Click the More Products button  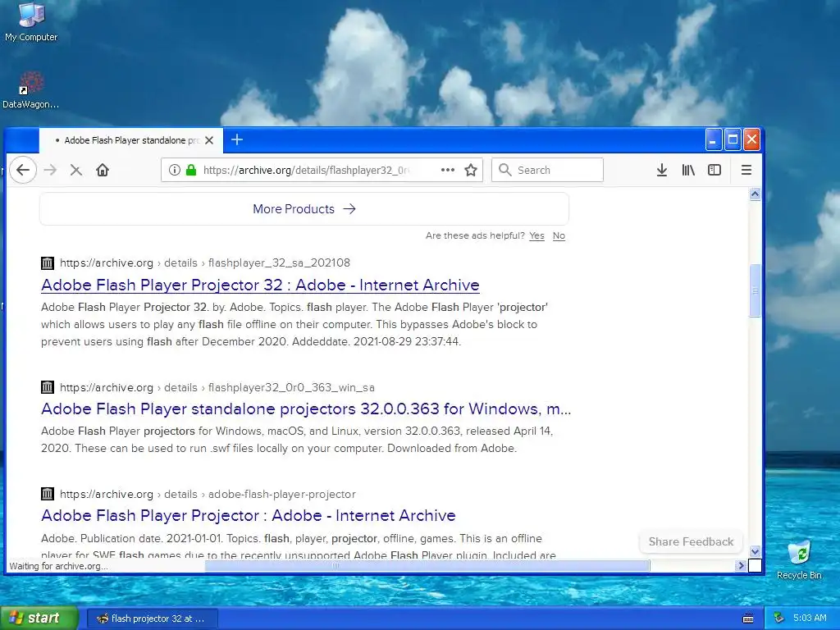click(x=304, y=209)
